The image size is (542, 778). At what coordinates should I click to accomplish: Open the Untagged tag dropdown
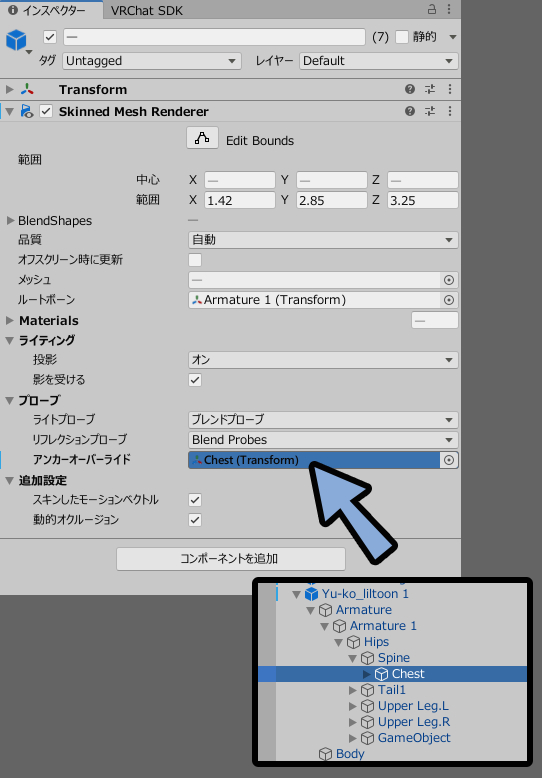(152, 61)
